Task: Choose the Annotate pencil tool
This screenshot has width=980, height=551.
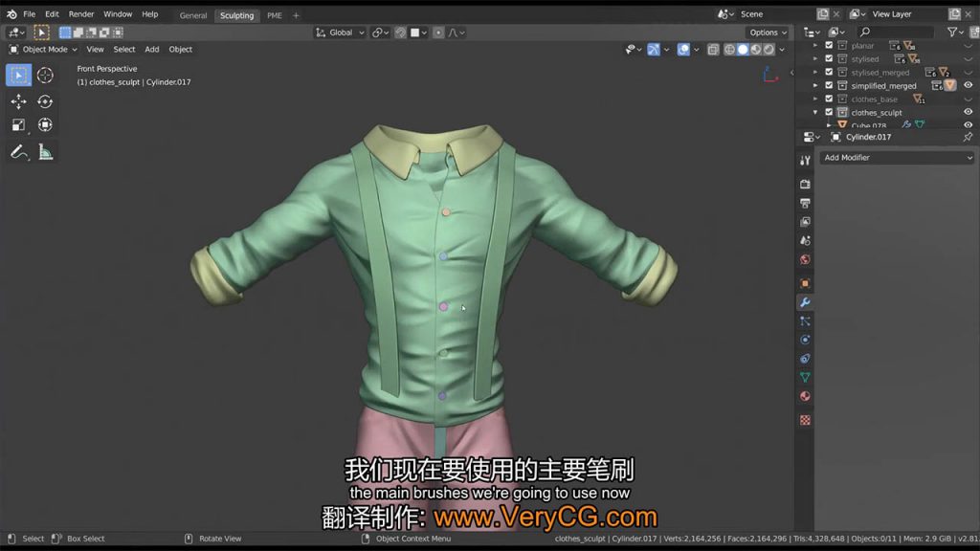Action: (x=19, y=152)
